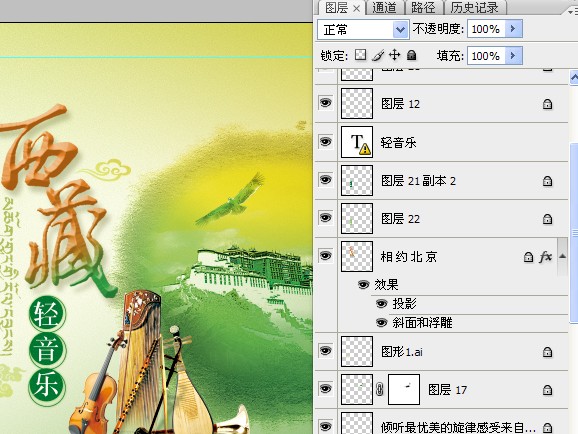Viewport: 578px width, 434px height.
Task: Select the layer named 图层 21 副本 2
Action: pos(418,181)
